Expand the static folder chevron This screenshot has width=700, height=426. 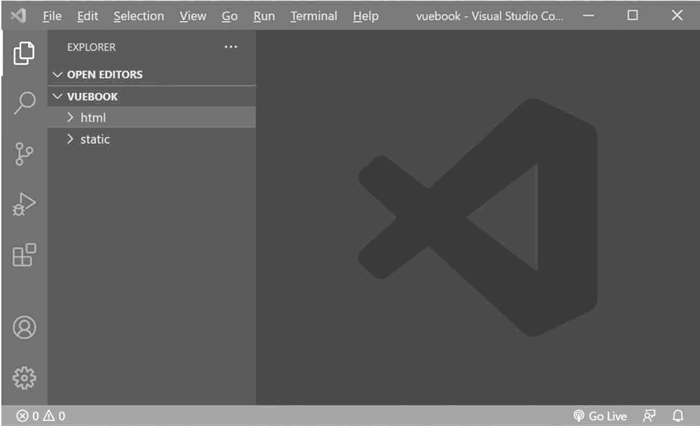point(70,139)
